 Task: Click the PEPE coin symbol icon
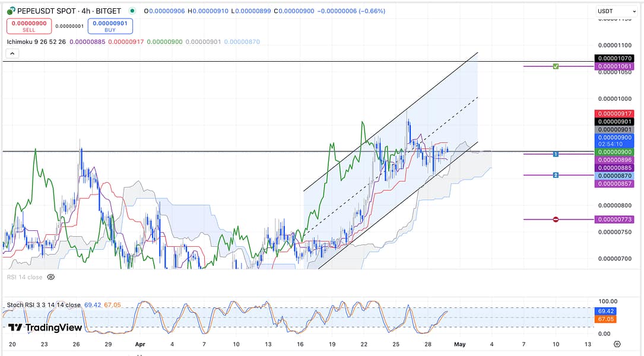coord(11,11)
